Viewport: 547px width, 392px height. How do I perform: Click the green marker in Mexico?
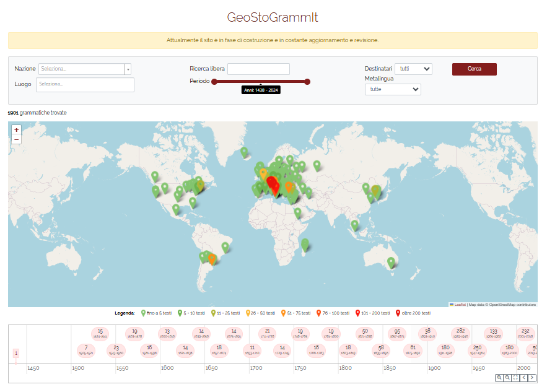(x=176, y=209)
